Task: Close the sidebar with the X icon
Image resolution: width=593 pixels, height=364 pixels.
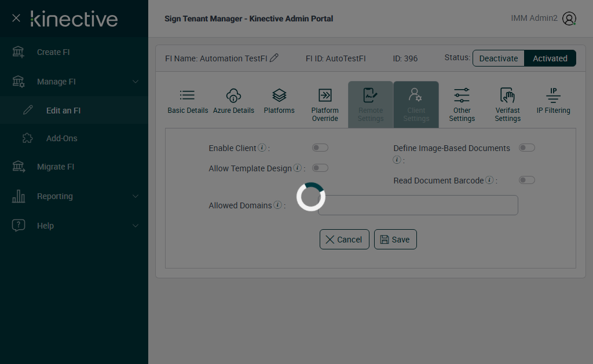Action: [x=16, y=18]
